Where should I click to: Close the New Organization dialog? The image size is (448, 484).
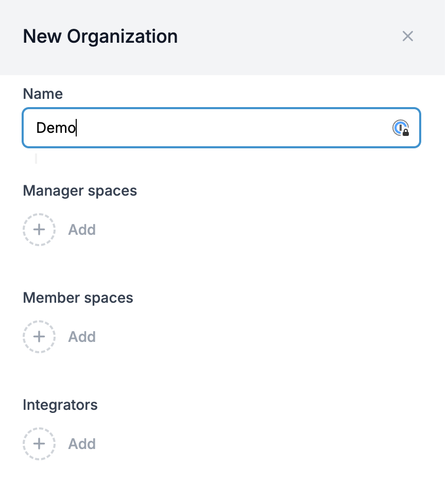click(x=407, y=36)
